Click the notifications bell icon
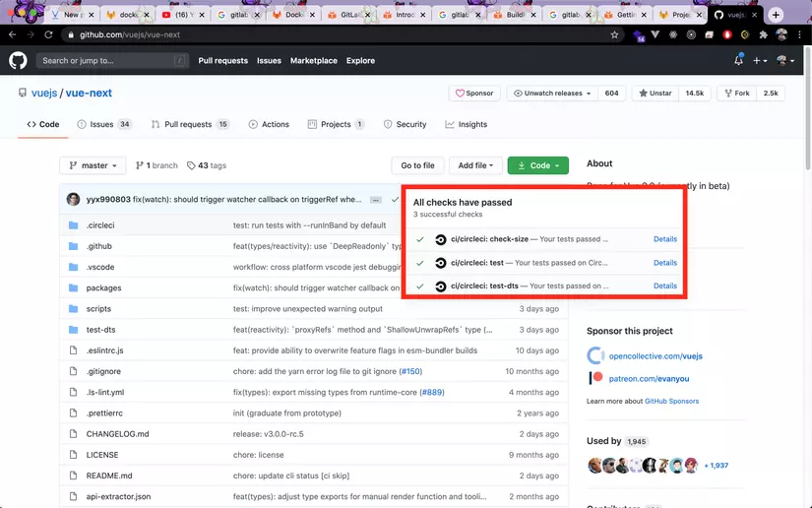The height and width of the screenshot is (508, 812). (x=738, y=60)
